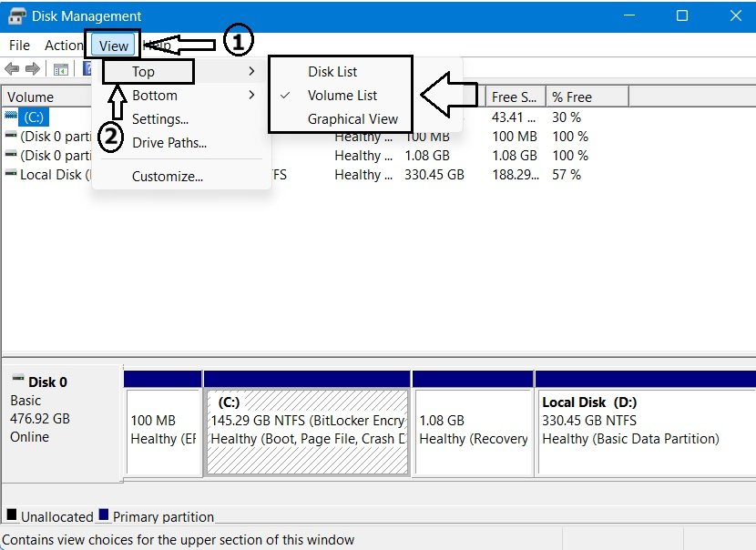Select the (C:) volume row

[x=34, y=117]
